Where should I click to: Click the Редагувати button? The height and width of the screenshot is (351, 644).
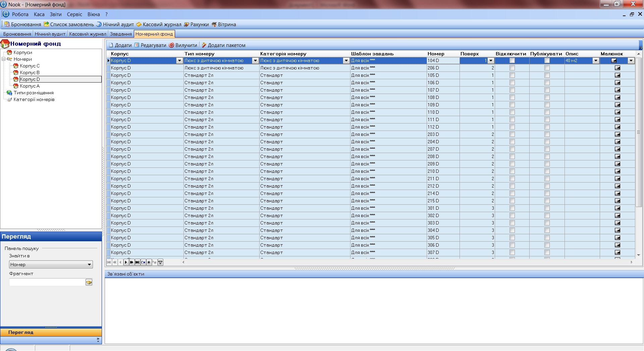(150, 45)
